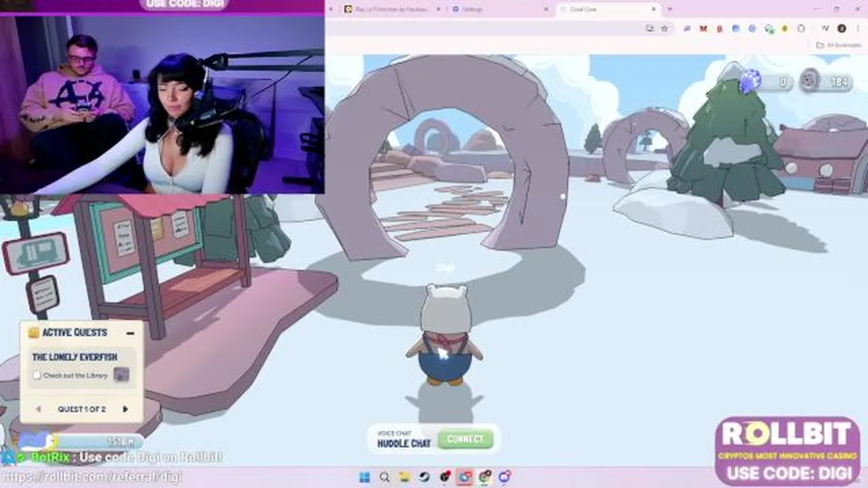Open the Windows Start menu
The width and height of the screenshot is (868, 488).
(364, 477)
